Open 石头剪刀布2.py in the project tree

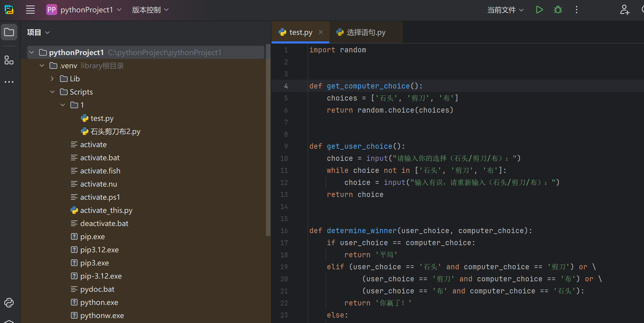(115, 132)
